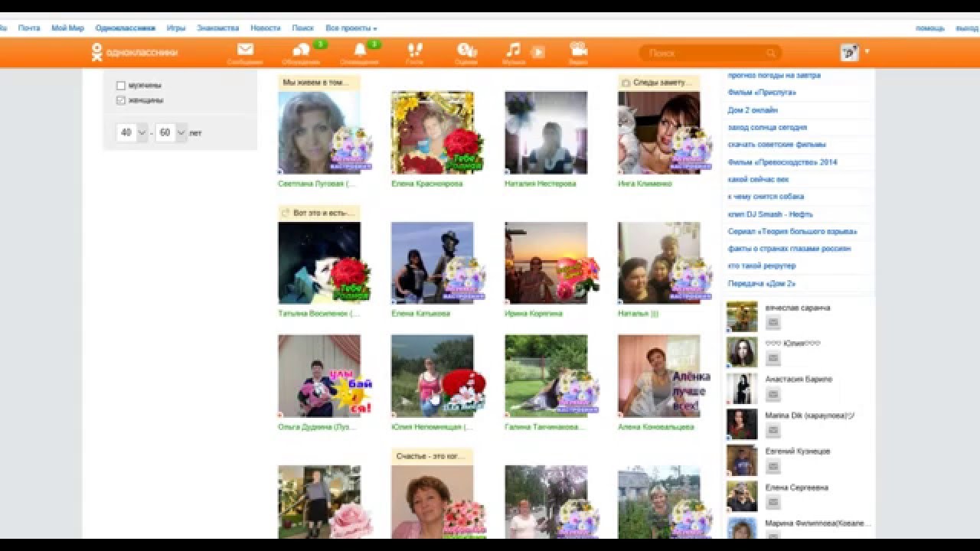Click the music play button in header

[x=538, y=52]
